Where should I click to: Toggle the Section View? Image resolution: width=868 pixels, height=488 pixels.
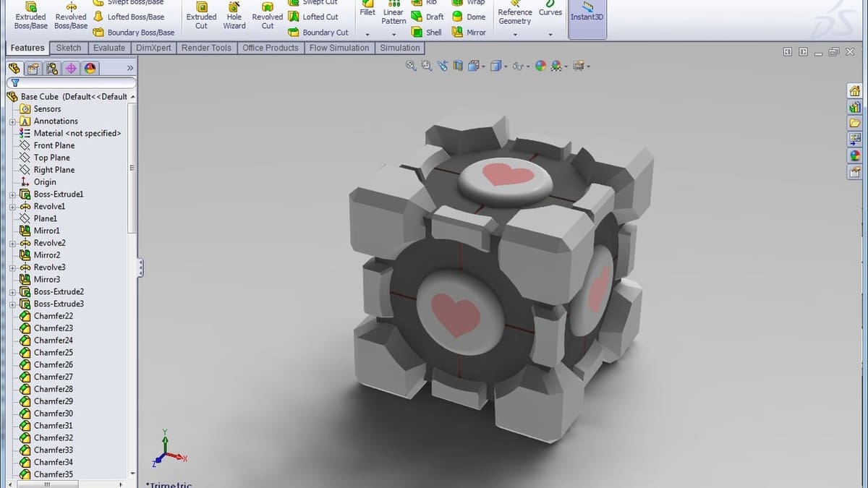tap(458, 66)
